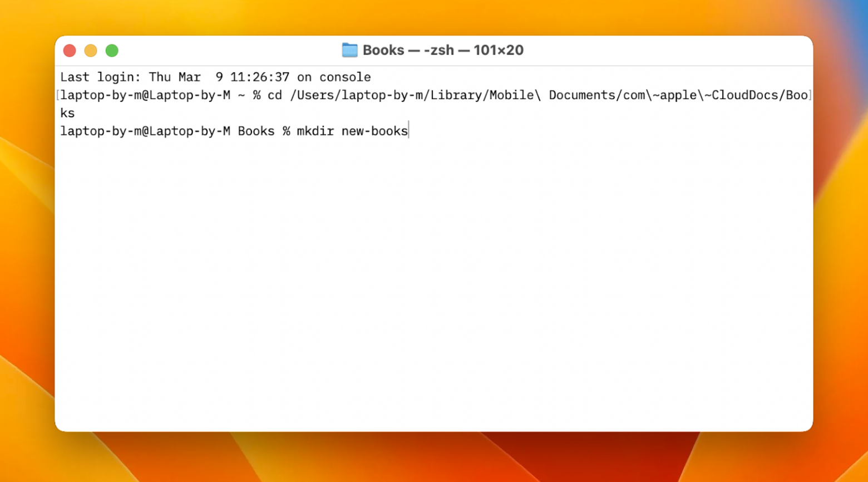
Task: Click the tilde symbol in first prompt
Action: tap(241, 95)
